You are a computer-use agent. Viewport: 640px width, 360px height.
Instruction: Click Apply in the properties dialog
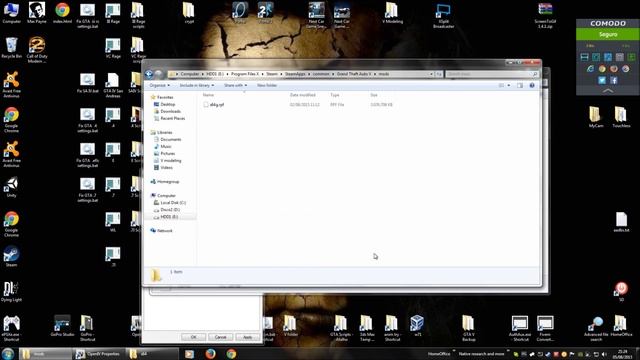[247, 337]
